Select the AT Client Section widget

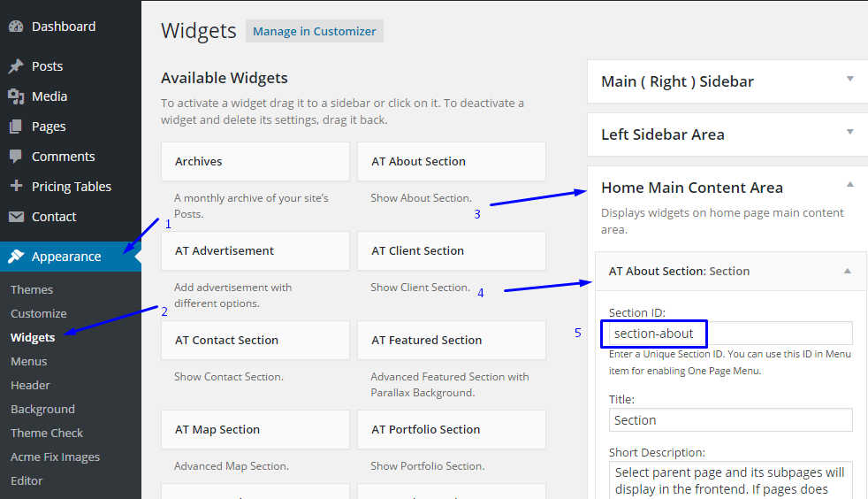point(451,250)
